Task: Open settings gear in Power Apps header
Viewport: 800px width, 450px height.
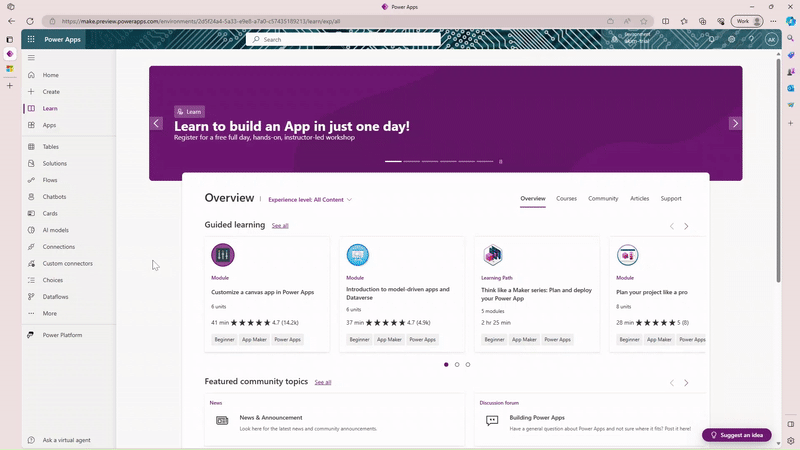Action: click(x=732, y=39)
